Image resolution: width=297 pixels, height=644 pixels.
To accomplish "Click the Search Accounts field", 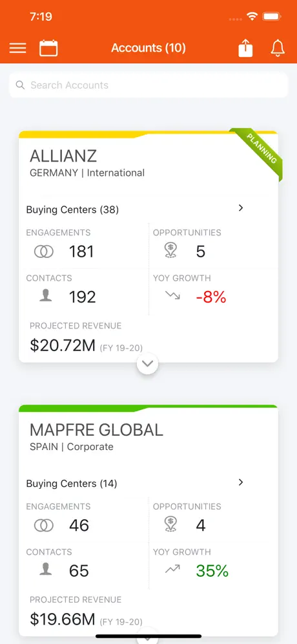I will pos(148,85).
